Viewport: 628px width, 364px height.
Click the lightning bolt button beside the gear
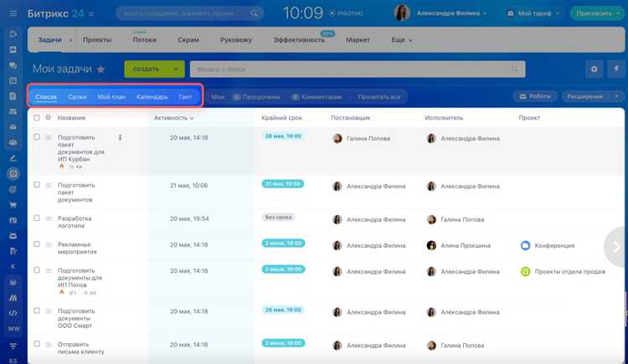(x=616, y=69)
